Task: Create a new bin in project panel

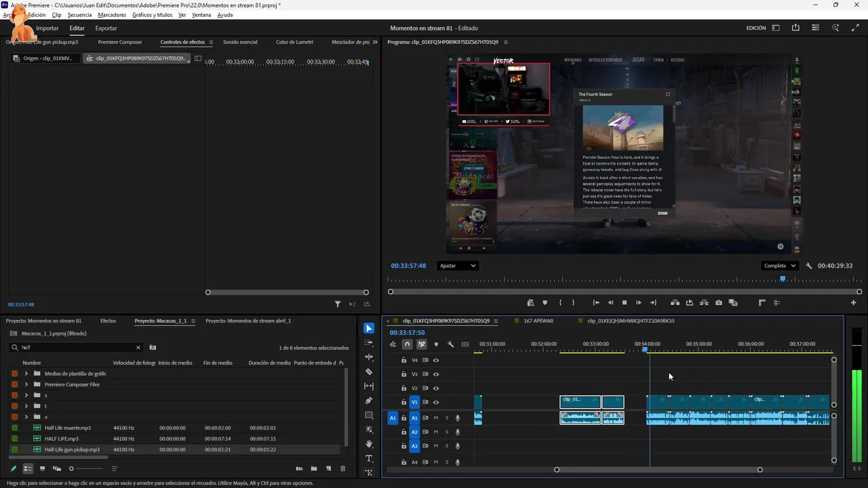Action: (313, 468)
